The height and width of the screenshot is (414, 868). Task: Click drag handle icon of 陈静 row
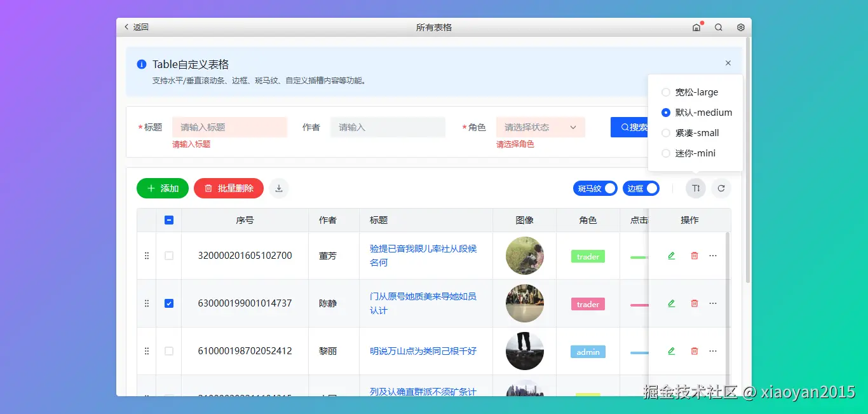point(147,303)
